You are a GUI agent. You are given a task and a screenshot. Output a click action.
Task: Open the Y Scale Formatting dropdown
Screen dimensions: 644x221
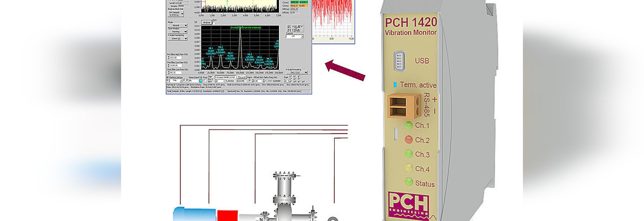(178, 39)
